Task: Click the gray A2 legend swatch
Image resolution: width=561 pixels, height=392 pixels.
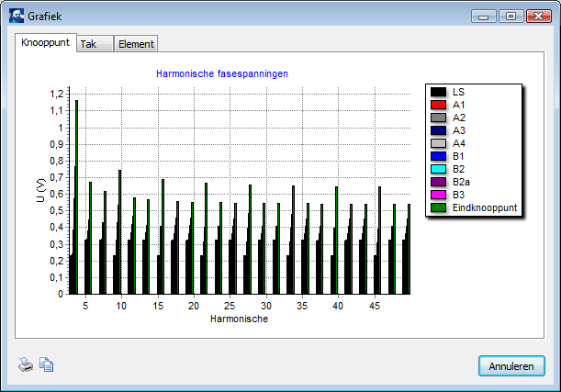Action: click(x=439, y=118)
